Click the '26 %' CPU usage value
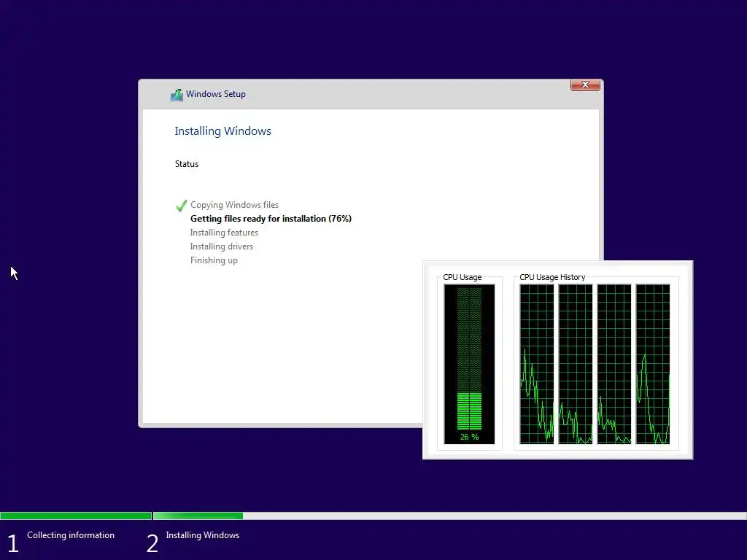The width and height of the screenshot is (747, 560). click(x=469, y=437)
